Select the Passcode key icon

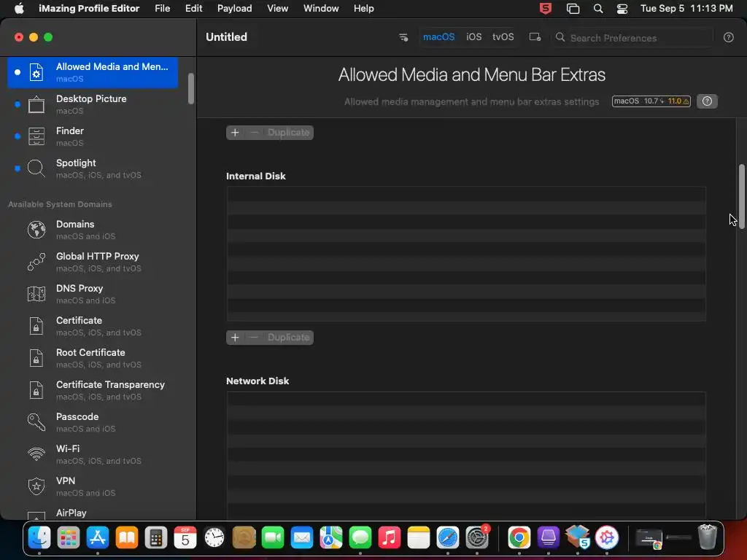(36, 422)
